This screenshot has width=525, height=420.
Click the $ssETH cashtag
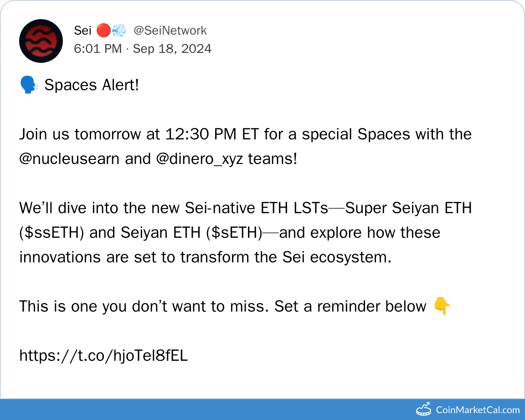tap(51, 233)
